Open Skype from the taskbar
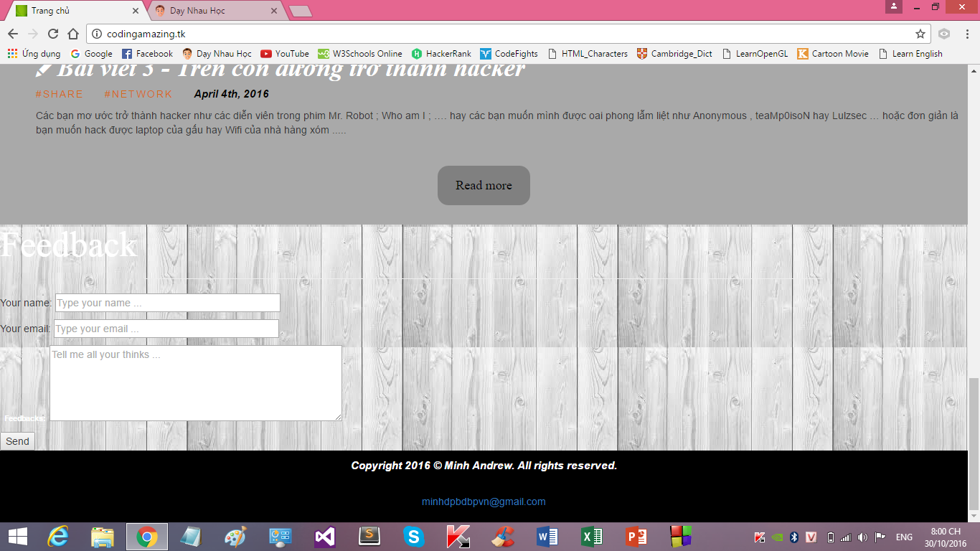The height and width of the screenshot is (551, 980). pyautogui.click(x=413, y=537)
